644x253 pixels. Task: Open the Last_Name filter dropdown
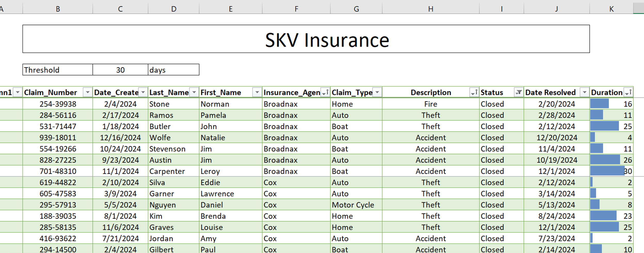194,92
